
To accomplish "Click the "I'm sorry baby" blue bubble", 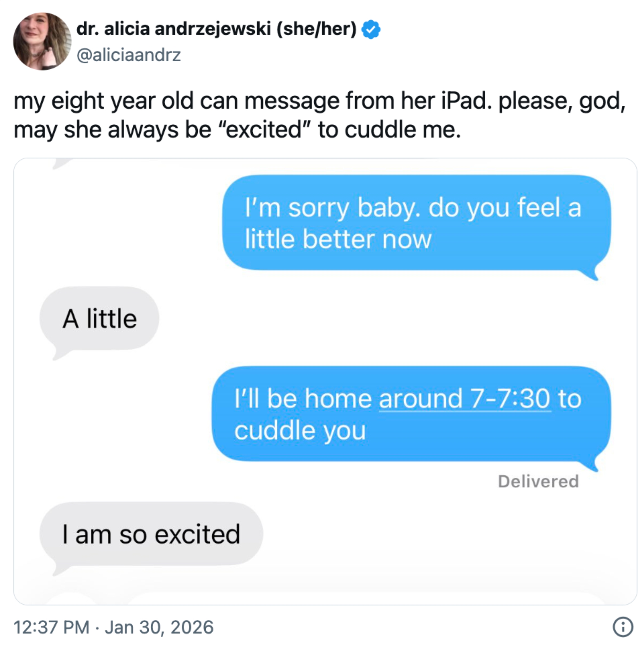I will [416, 222].
